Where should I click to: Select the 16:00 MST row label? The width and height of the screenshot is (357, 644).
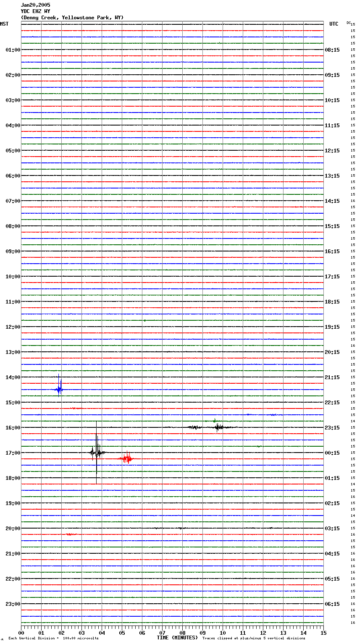tap(13, 428)
